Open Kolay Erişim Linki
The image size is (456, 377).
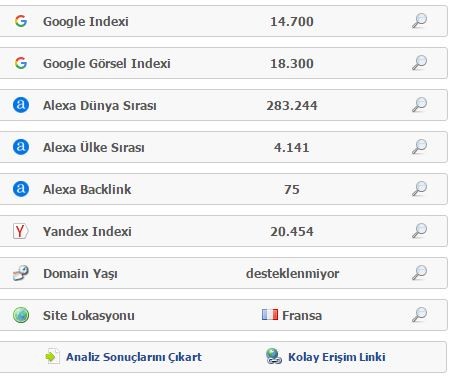pos(337,357)
